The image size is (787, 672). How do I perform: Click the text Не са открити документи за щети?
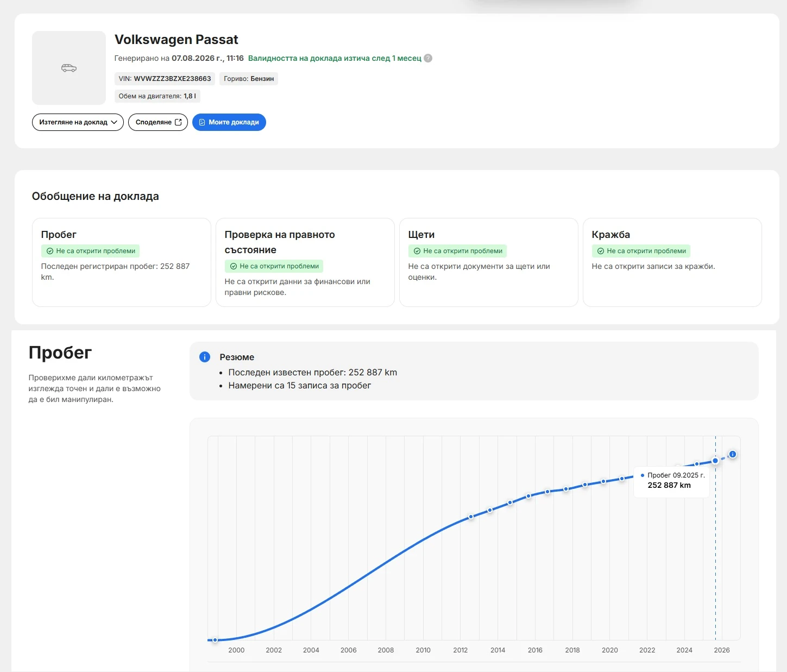point(479,272)
